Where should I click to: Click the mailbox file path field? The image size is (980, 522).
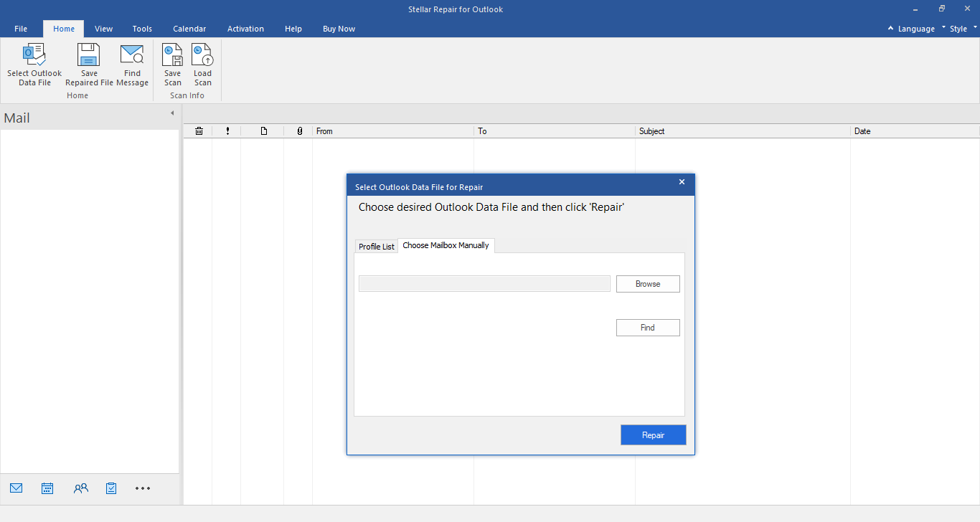click(484, 284)
